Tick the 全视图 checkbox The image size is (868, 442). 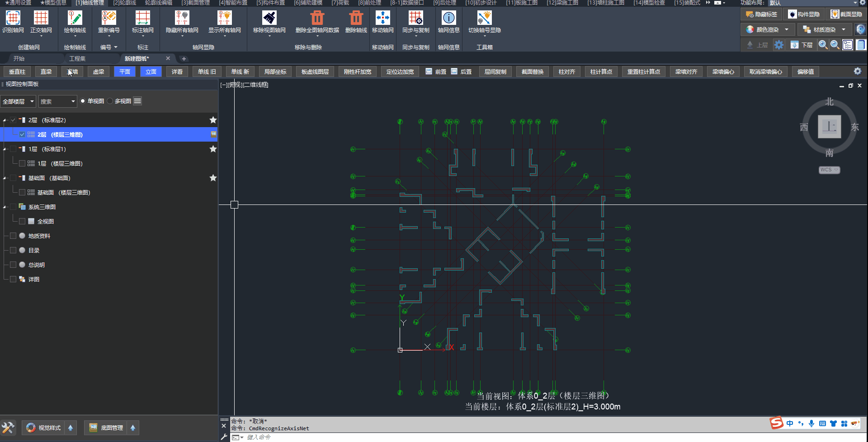[22, 221]
